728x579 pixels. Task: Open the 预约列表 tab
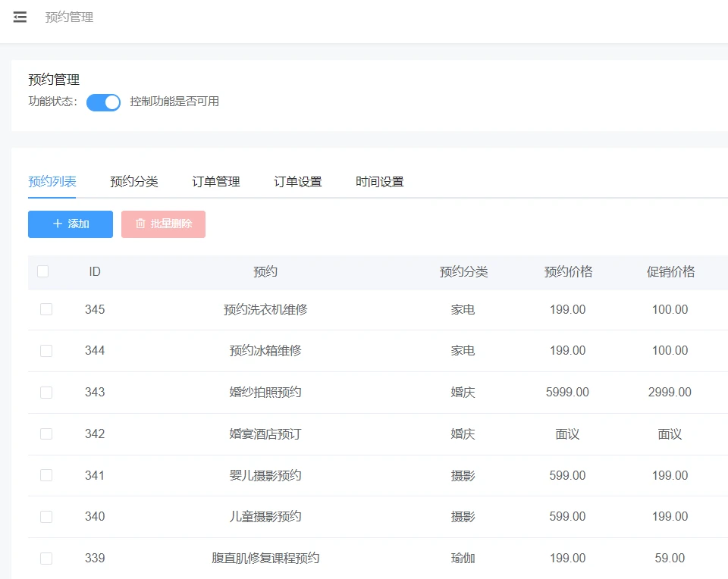tap(52, 181)
